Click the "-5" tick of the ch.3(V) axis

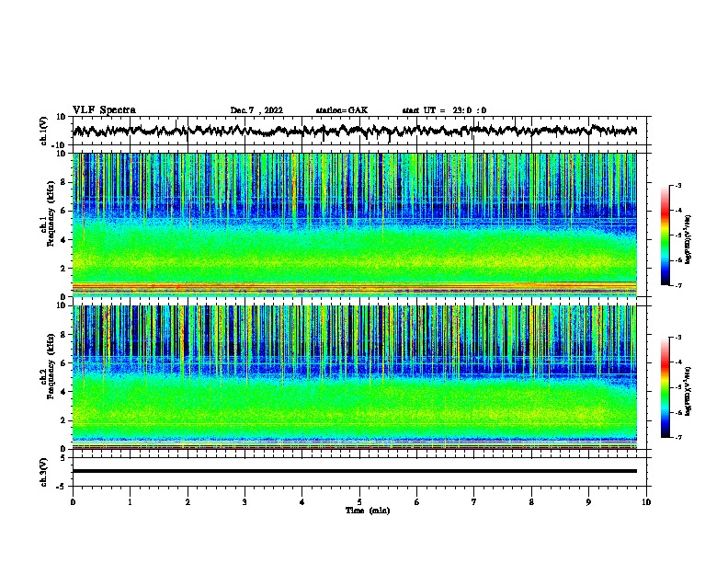[x=63, y=487]
